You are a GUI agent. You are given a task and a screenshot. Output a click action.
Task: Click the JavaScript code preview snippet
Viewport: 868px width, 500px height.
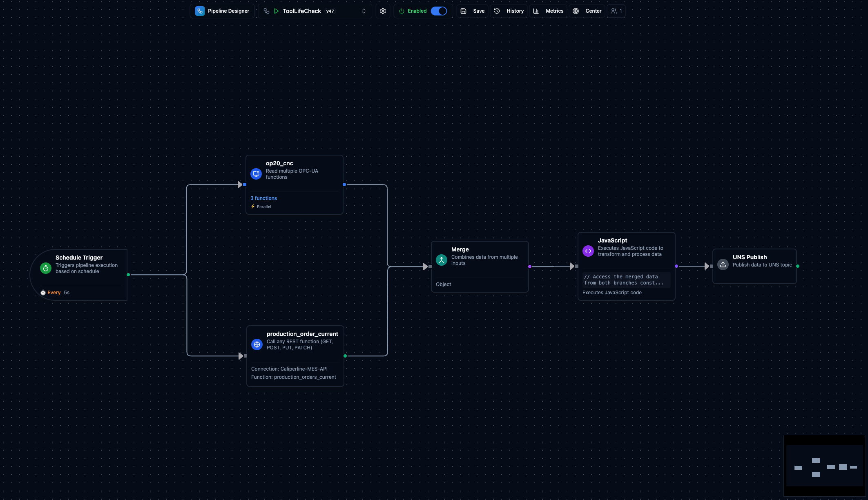tap(626, 280)
